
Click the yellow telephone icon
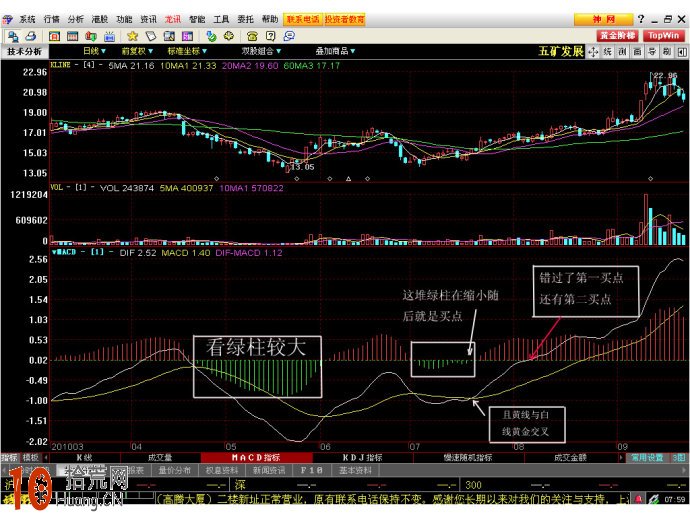pos(252,36)
